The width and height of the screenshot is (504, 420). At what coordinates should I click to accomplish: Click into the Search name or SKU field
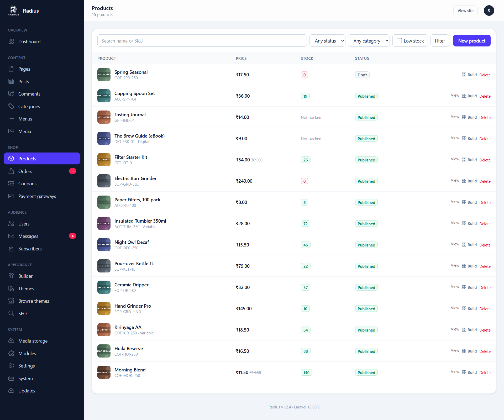tap(202, 41)
